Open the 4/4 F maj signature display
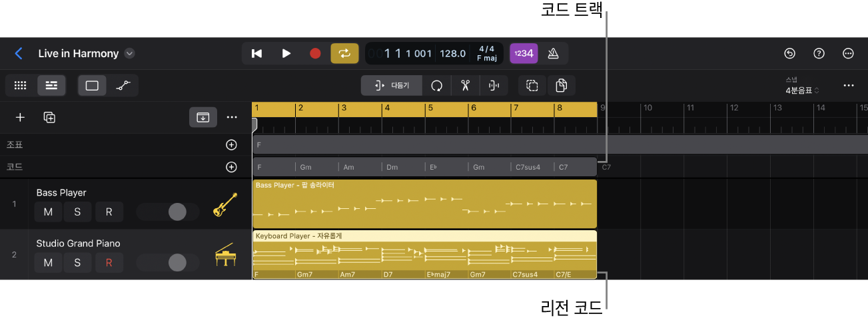Viewport: 868px width, 324px height. pyautogui.click(x=487, y=54)
